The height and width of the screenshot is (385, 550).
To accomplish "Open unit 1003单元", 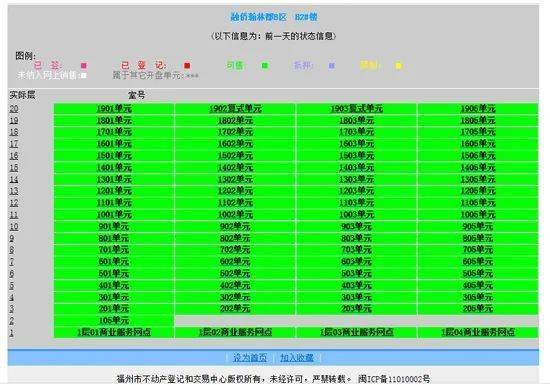I will tap(357, 215).
